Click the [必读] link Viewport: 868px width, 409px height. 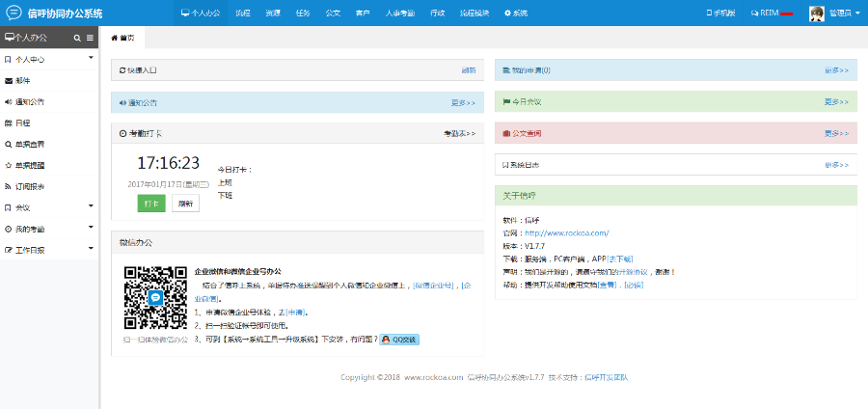click(635, 285)
